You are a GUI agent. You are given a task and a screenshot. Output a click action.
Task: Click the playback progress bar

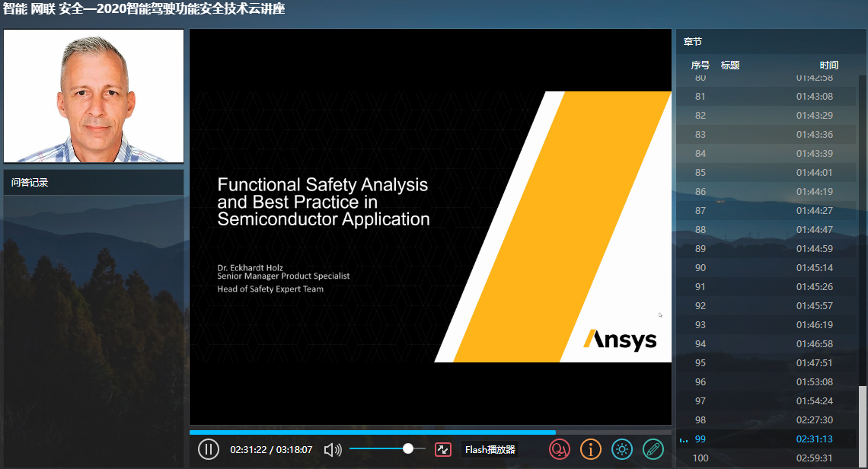[430, 432]
